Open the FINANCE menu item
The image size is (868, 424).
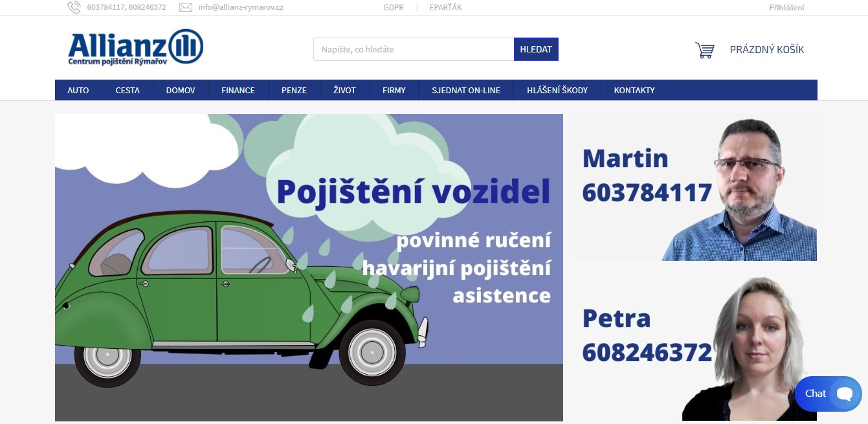coord(238,90)
